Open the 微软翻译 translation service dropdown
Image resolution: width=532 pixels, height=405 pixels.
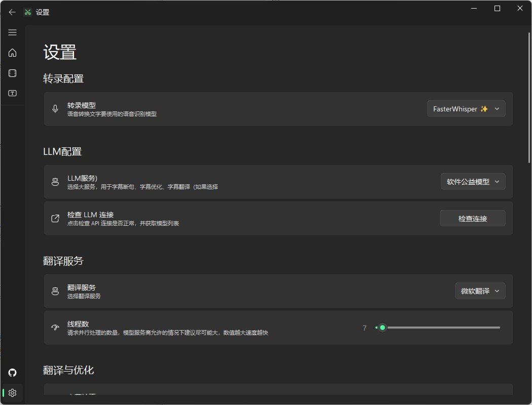(480, 291)
